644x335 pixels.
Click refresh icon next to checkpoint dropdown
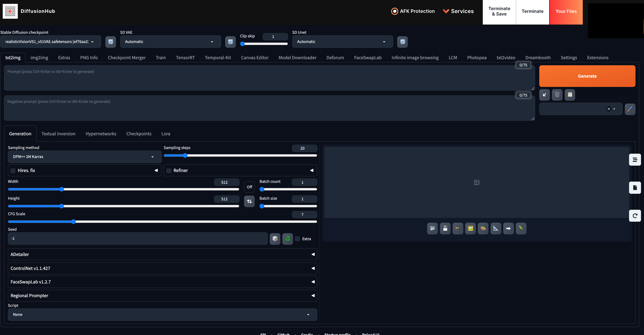[x=111, y=42]
